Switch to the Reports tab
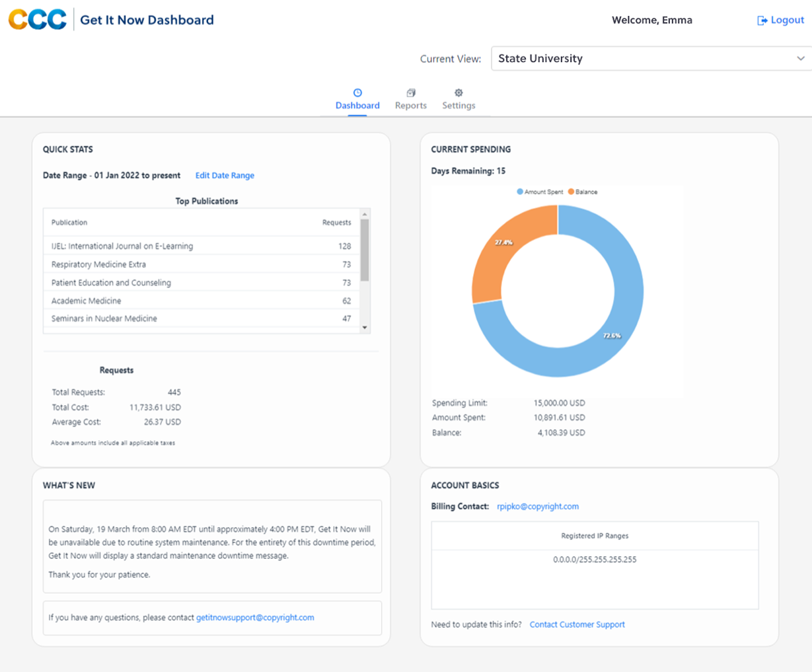Screen dimensions: 812x672 [411, 99]
